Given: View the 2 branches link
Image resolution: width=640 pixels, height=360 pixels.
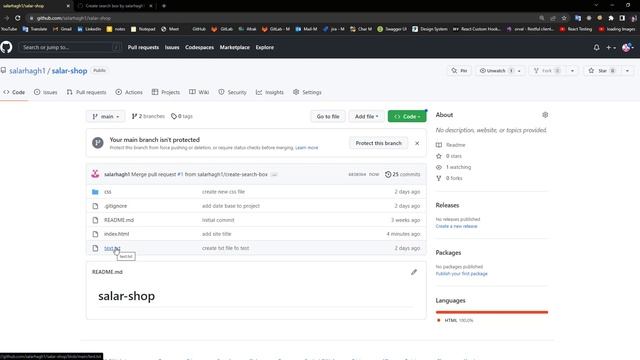Looking at the screenshot, I should (148, 116).
